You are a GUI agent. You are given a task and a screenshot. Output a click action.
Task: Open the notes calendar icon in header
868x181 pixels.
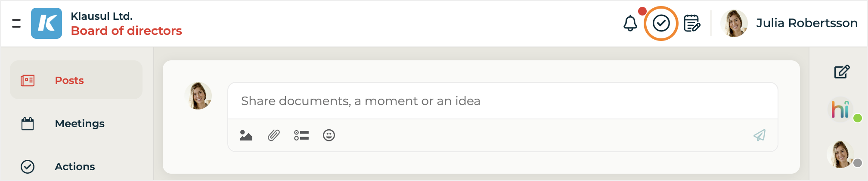tap(692, 23)
